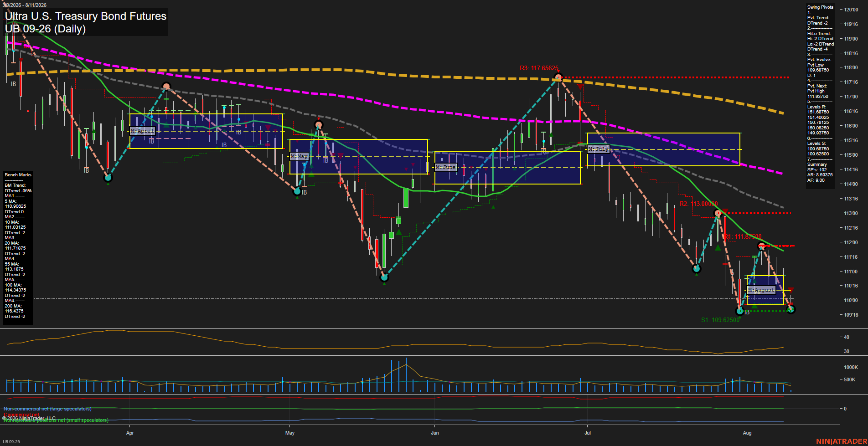Screen dimensions: 868x446
Task: Click the 100 MA value 114.34375
Action: pos(15,290)
